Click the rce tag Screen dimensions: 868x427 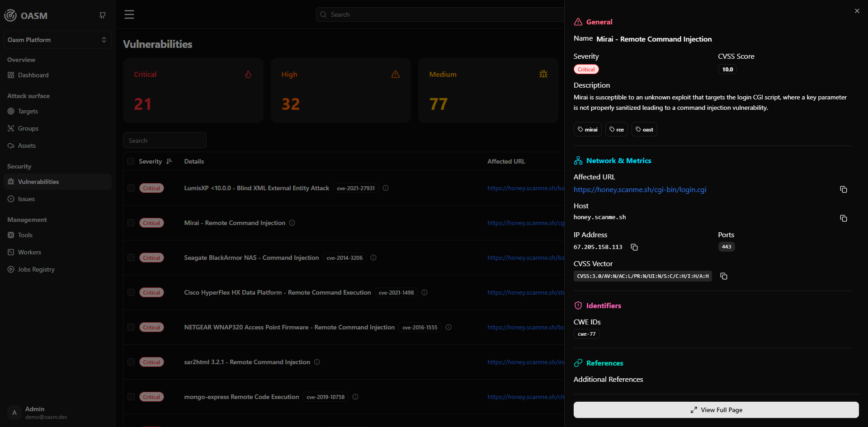coord(616,129)
